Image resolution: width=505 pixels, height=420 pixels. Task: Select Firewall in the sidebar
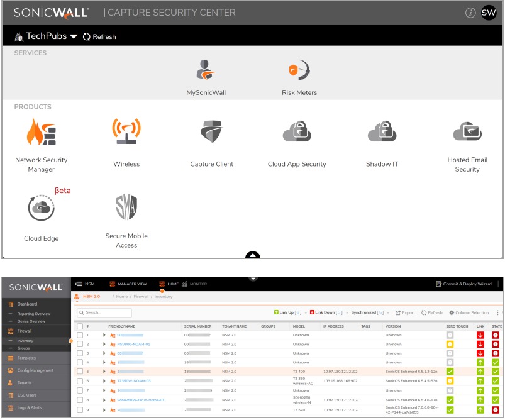pyautogui.click(x=24, y=331)
